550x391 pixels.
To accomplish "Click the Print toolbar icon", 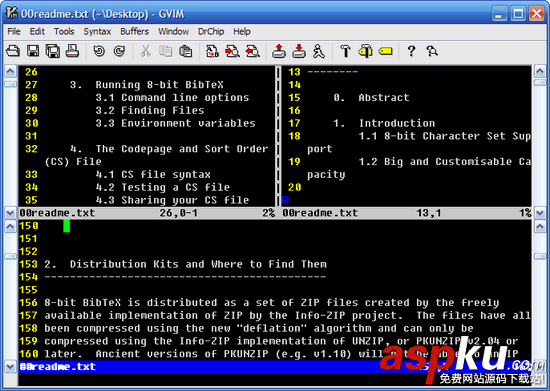I will (x=73, y=51).
